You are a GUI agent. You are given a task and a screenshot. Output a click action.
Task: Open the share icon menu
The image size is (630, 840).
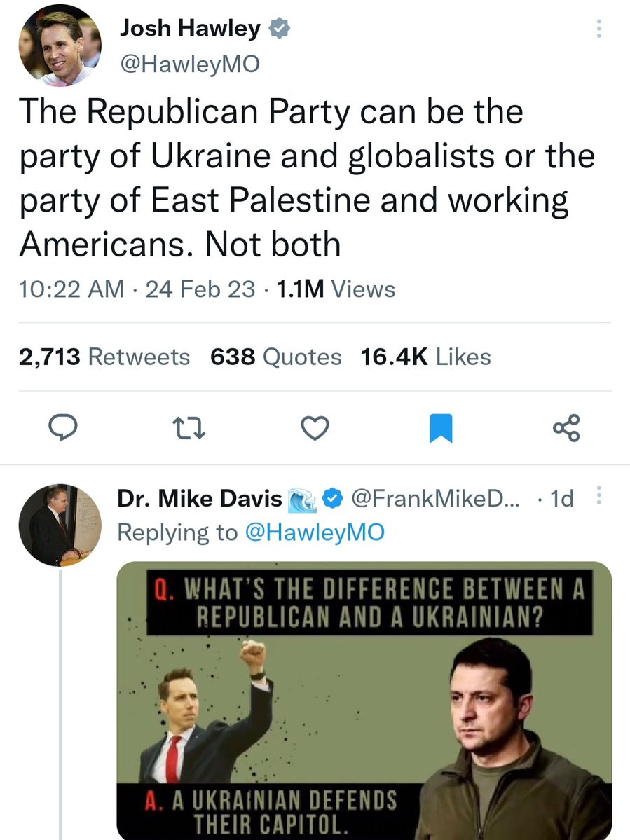pyautogui.click(x=566, y=427)
